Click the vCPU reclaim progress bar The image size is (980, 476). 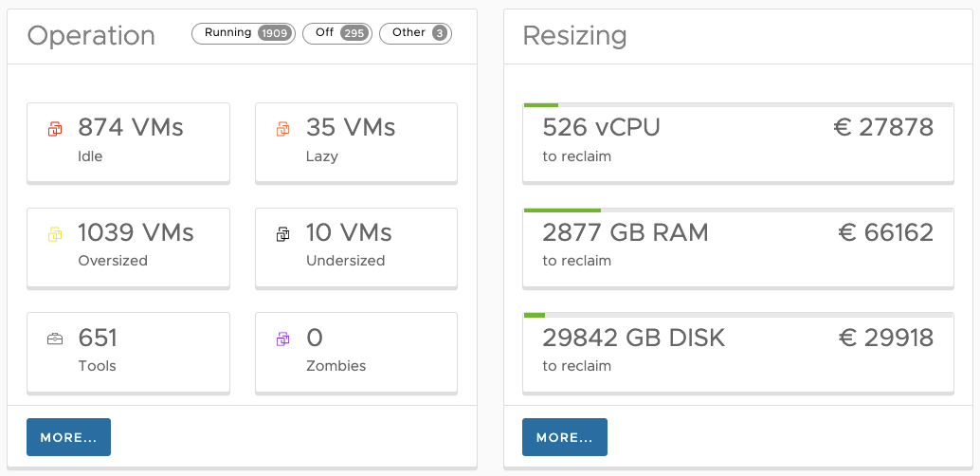(x=738, y=105)
